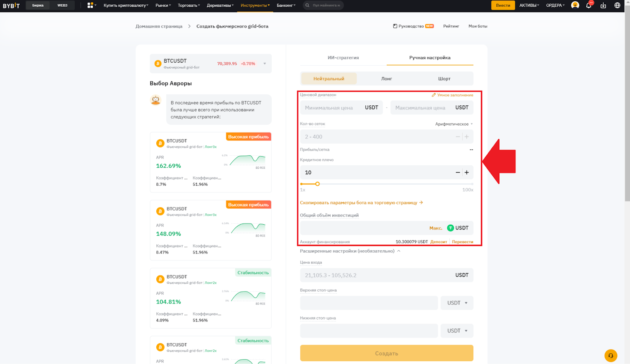Image resolution: width=630 pixels, height=364 pixels.
Task: Open the ОРДЕРА dropdown
Action: click(x=555, y=5)
